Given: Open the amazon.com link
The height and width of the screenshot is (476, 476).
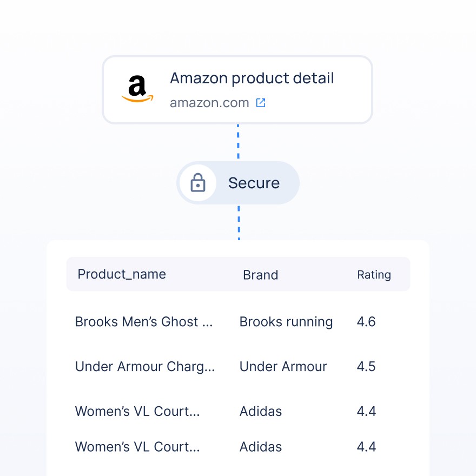Looking at the screenshot, I should pyautogui.click(x=209, y=103).
